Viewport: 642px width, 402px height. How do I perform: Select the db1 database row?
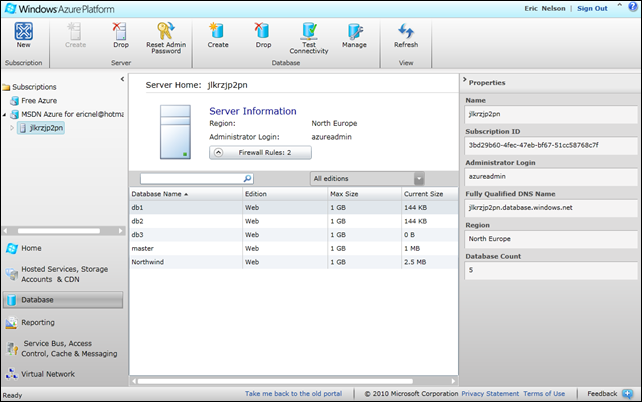tap(294, 208)
